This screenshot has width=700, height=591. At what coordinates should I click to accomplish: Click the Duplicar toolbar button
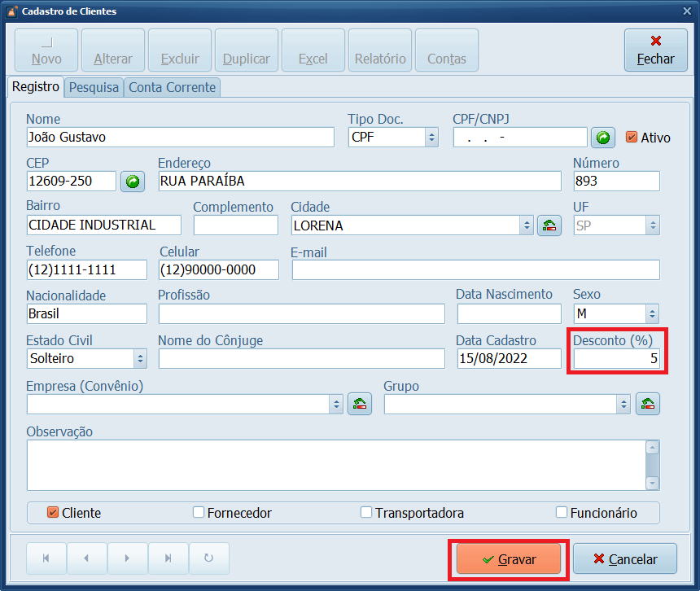click(247, 50)
